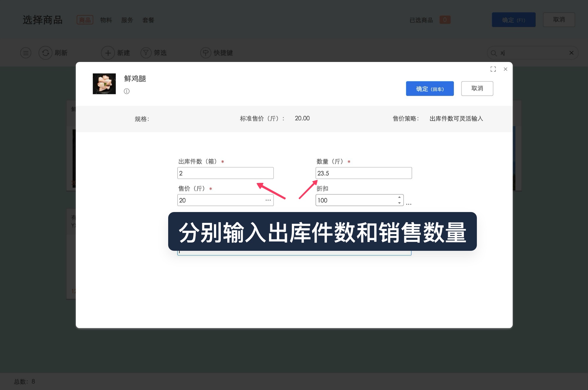Open the 筛选 filter funnel icon
588x390 pixels.
(x=146, y=53)
